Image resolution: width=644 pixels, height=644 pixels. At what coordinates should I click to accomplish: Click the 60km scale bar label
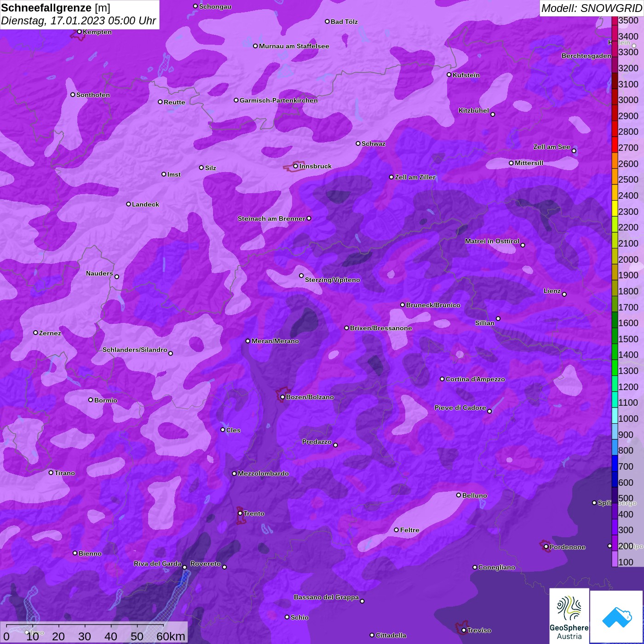tap(171, 636)
